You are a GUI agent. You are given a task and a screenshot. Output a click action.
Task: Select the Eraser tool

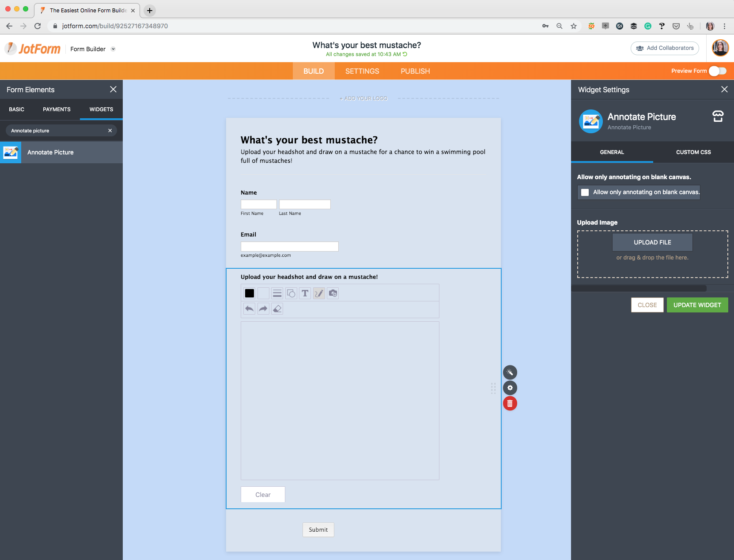click(x=277, y=309)
